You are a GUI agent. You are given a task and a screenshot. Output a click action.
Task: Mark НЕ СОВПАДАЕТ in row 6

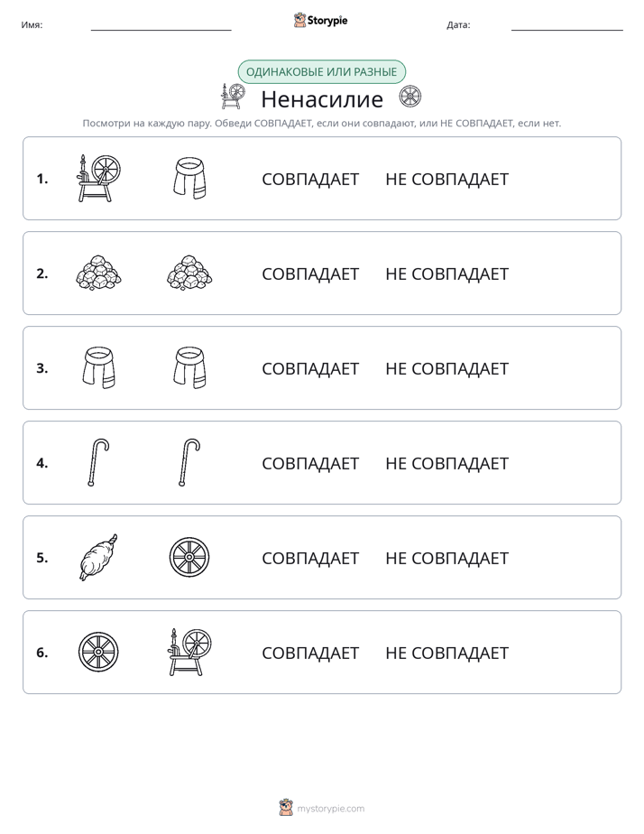pyautogui.click(x=446, y=653)
